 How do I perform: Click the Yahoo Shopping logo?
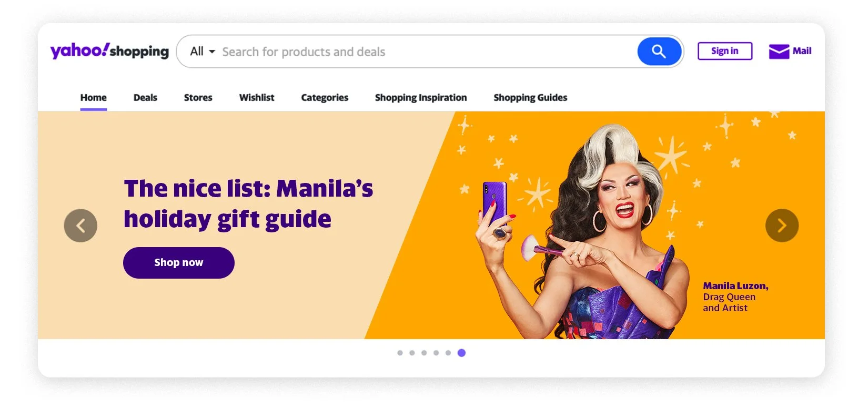click(109, 51)
